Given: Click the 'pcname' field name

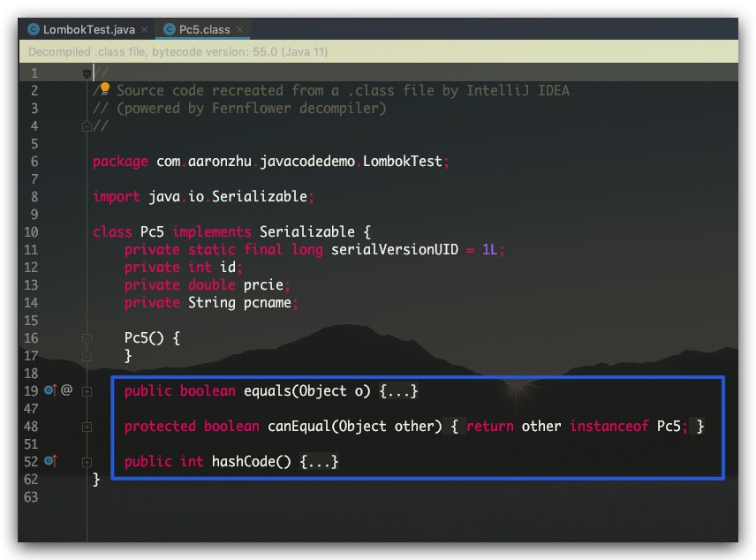Looking at the screenshot, I should tap(267, 302).
